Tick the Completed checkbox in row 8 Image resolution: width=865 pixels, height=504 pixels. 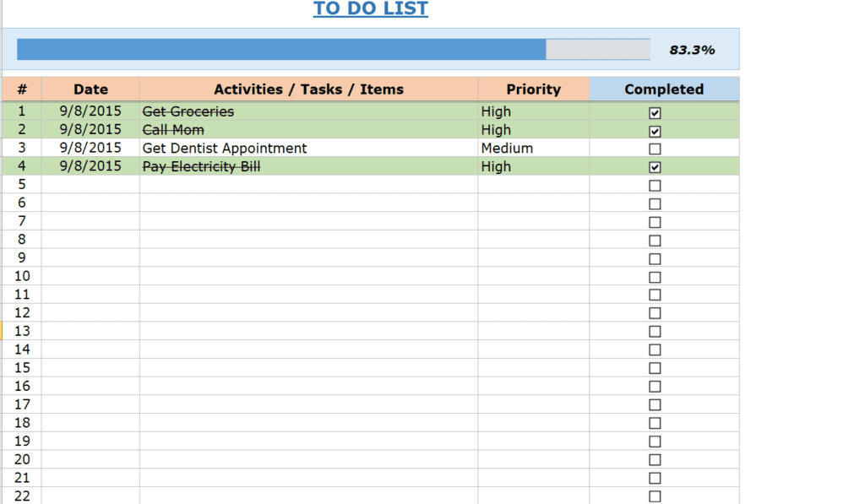coord(655,241)
